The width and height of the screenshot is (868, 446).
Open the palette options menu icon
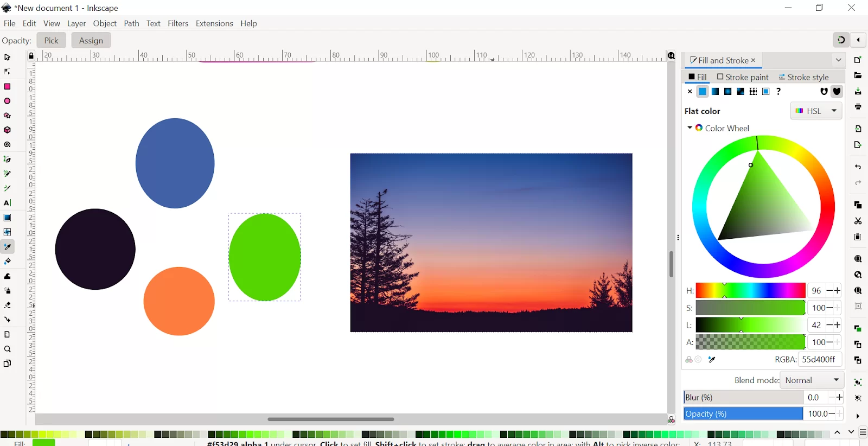pyautogui.click(x=863, y=432)
